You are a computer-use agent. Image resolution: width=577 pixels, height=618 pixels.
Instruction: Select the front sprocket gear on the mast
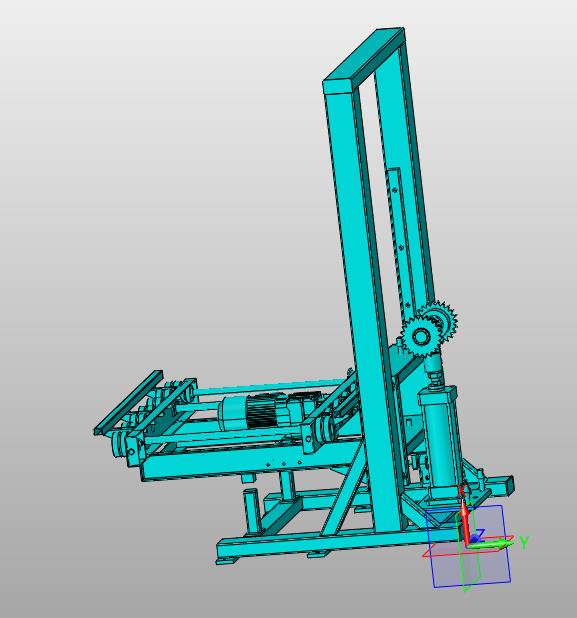[x=420, y=337]
